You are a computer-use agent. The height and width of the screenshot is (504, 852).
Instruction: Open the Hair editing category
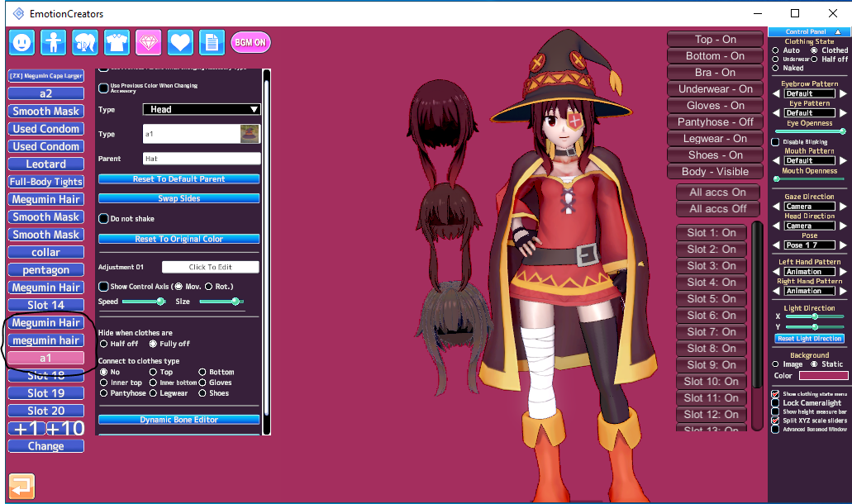click(x=86, y=41)
